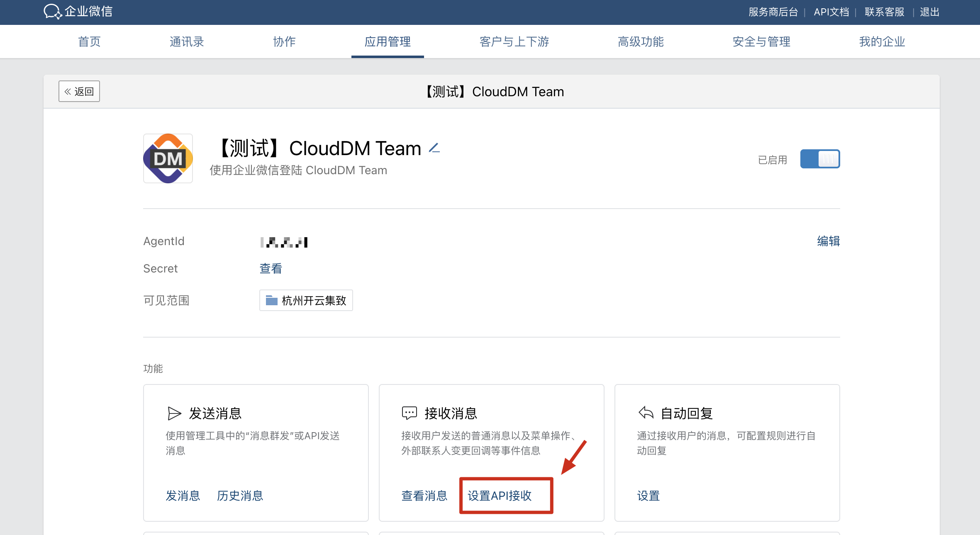Click the 发送消息 card title
The image size is (980, 535).
(x=215, y=413)
